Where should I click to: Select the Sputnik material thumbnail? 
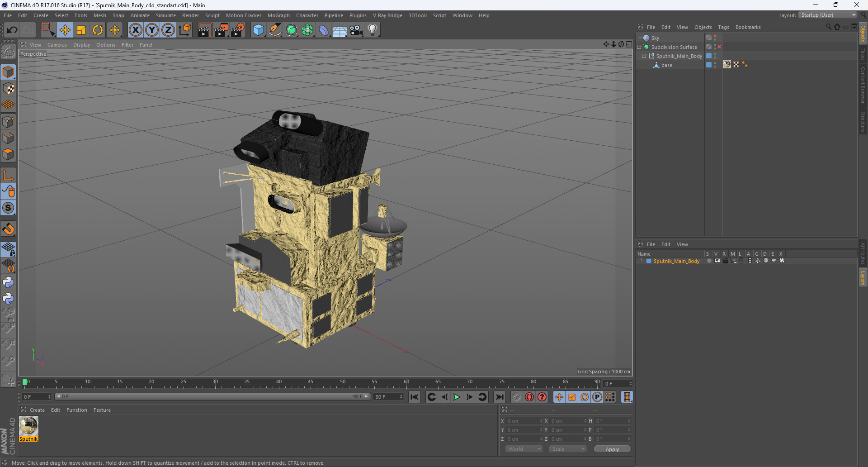(x=28, y=426)
